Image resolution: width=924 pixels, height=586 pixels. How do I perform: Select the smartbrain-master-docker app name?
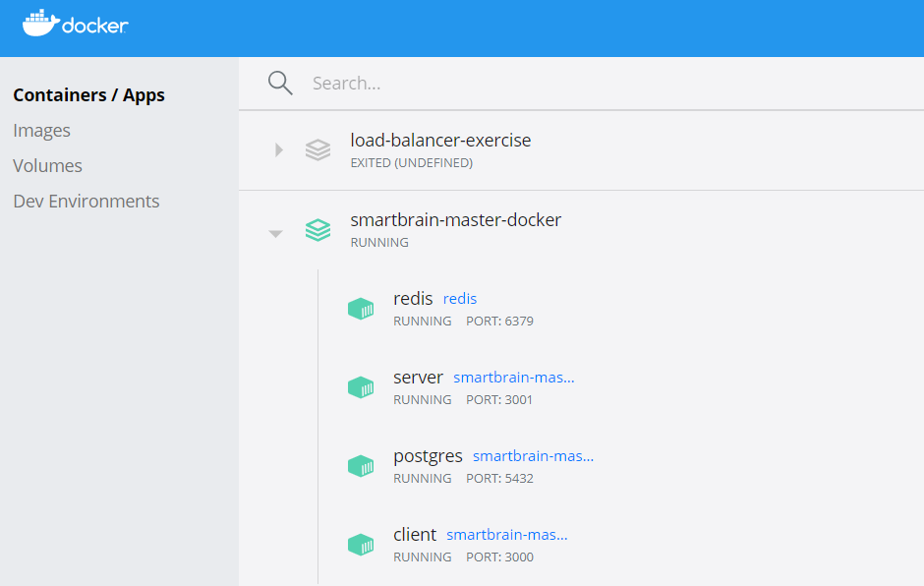point(455,220)
